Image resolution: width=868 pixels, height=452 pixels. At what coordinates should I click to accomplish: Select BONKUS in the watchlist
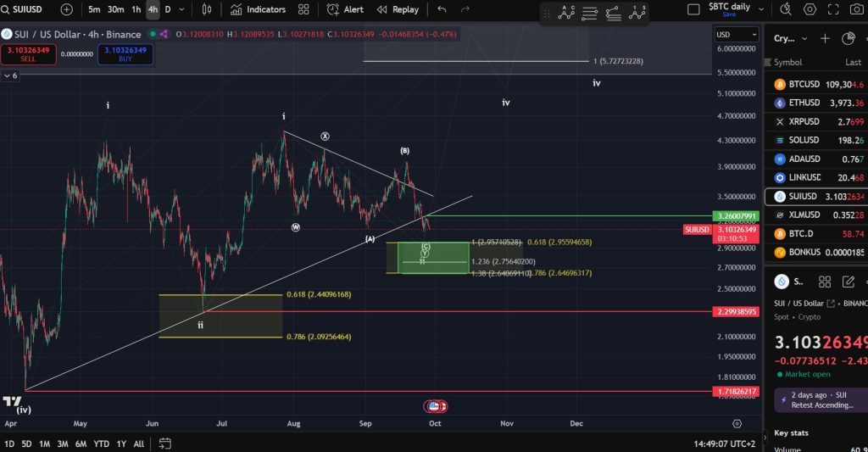click(816, 252)
